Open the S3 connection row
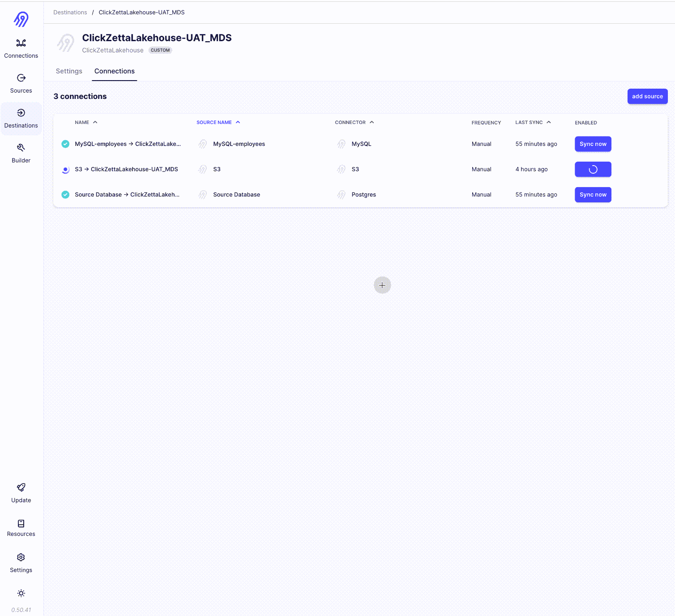The width and height of the screenshot is (675, 616). coord(126,169)
